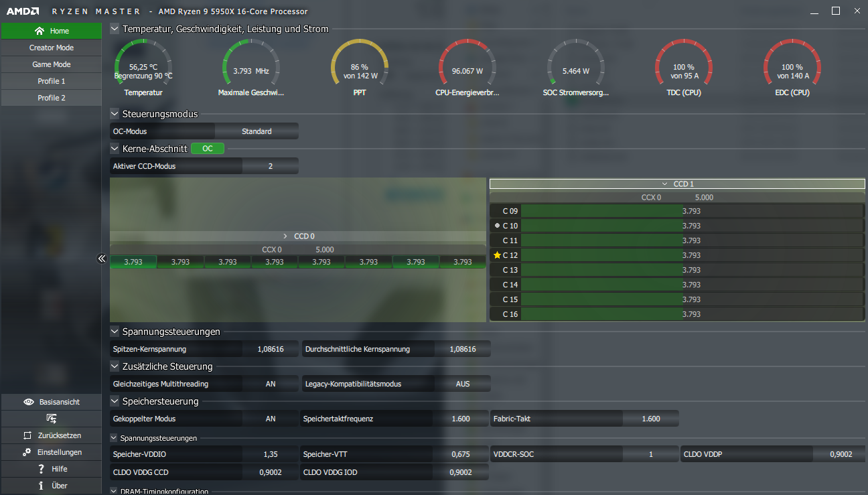Image resolution: width=868 pixels, height=495 pixels.
Task: Click the Maximale Geschwindigkeit gauge
Action: 251,67
